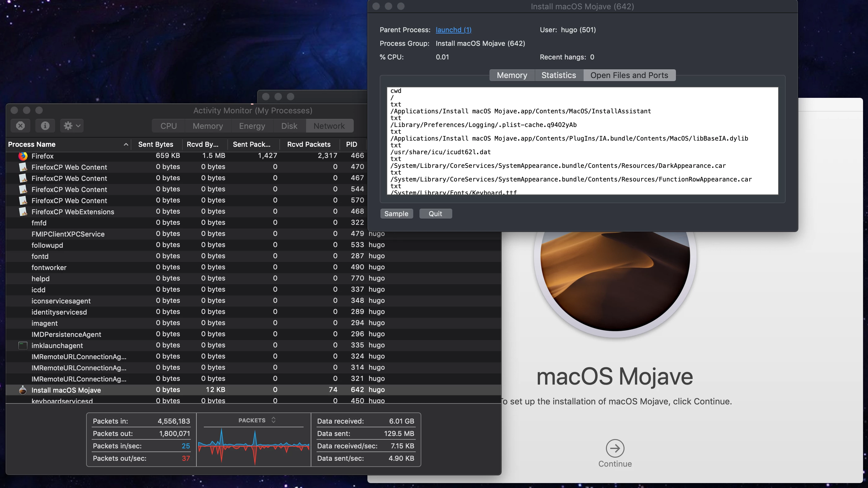Click the Quit Process X toolbar icon

tap(20, 126)
